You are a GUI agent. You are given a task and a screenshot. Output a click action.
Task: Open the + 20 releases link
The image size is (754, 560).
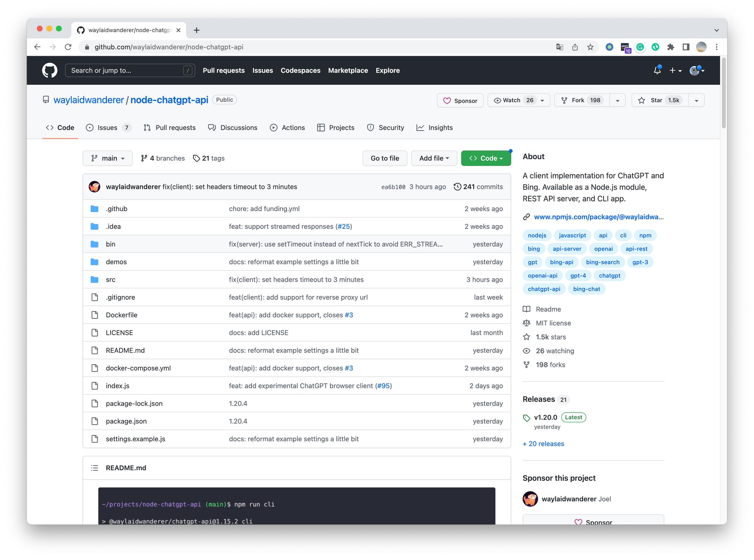click(543, 443)
